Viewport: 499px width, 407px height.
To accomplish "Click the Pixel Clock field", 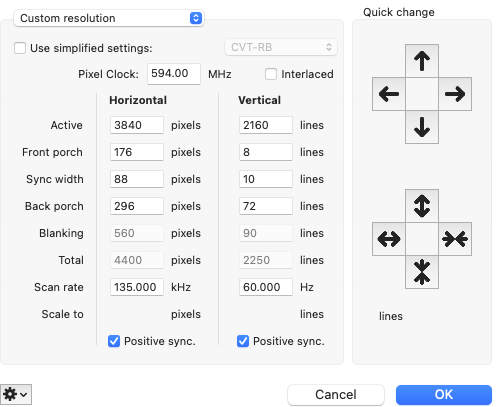I will click(x=174, y=74).
